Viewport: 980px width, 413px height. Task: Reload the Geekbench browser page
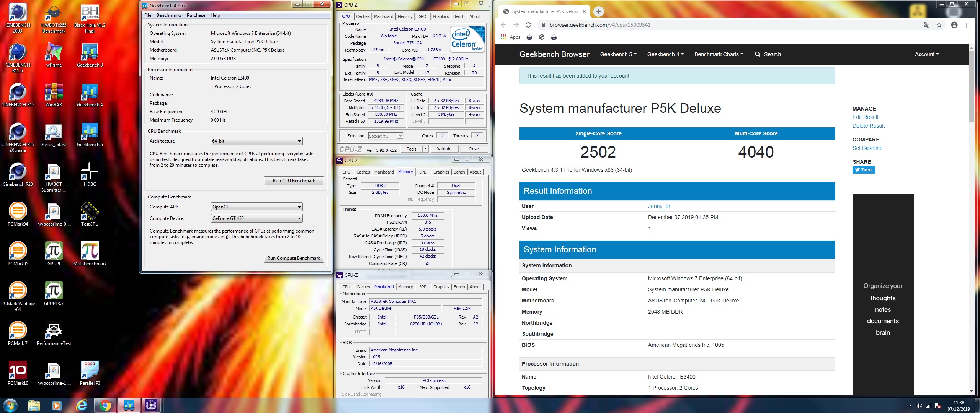pyautogui.click(x=528, y=25)
